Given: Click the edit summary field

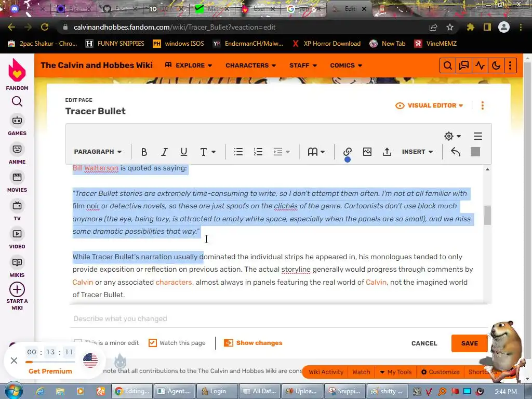Looking at the screenshot, I should tap(278, 318).
